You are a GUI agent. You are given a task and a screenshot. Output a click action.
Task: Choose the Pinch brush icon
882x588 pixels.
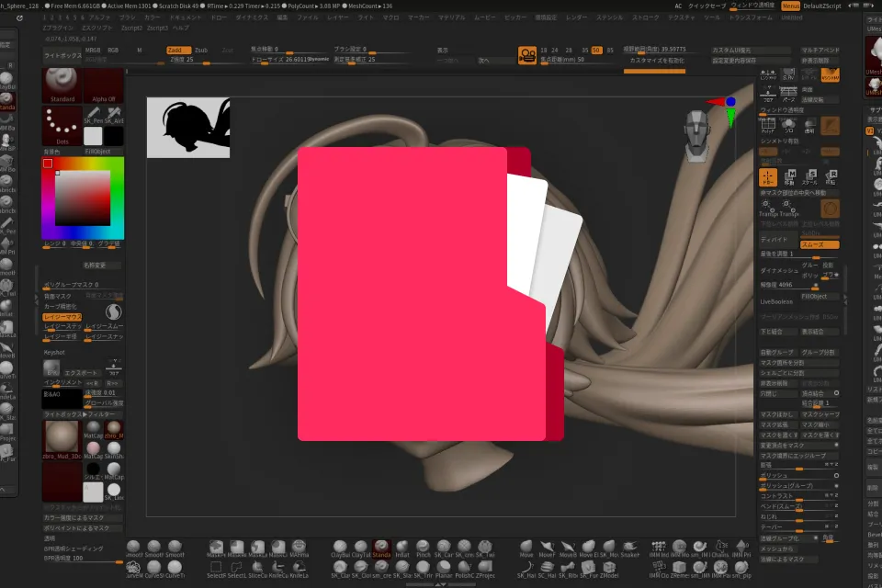point(423,548)
